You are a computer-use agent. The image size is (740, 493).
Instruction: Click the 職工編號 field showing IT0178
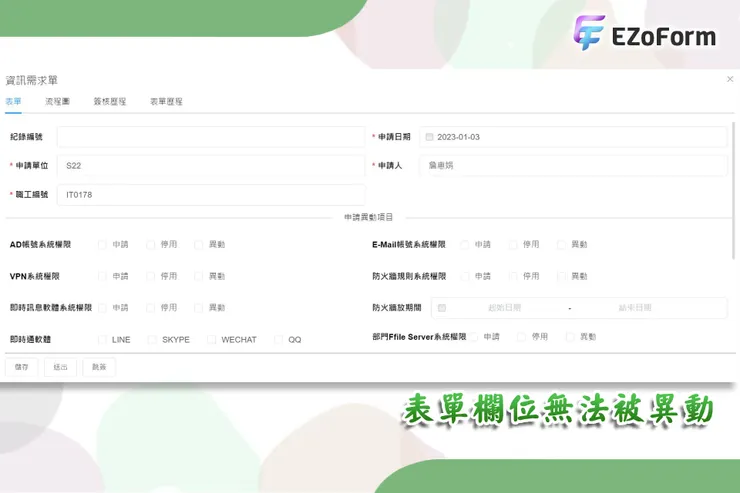[211, 195]
